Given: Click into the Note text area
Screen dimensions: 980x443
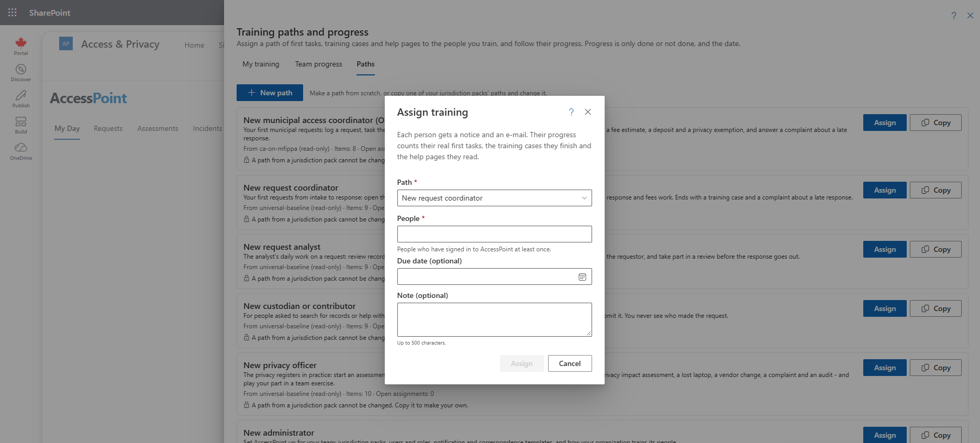Looking at the screenshot, I should [494, 319].
